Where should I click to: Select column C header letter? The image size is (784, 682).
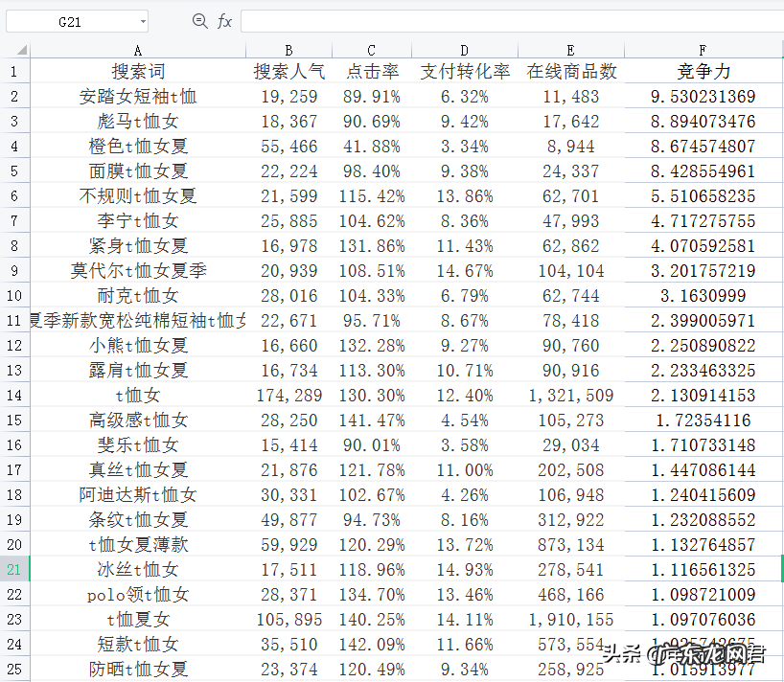tap(369, 49)
